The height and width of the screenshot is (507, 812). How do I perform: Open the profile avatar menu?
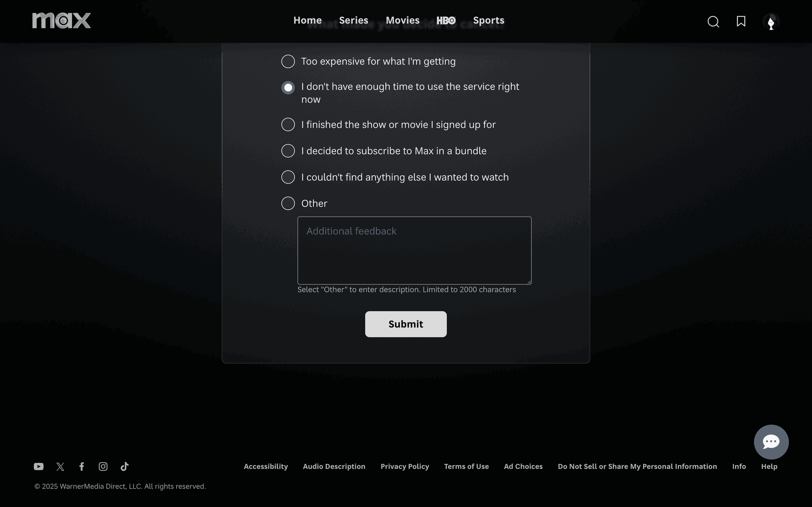pos(771,22)
